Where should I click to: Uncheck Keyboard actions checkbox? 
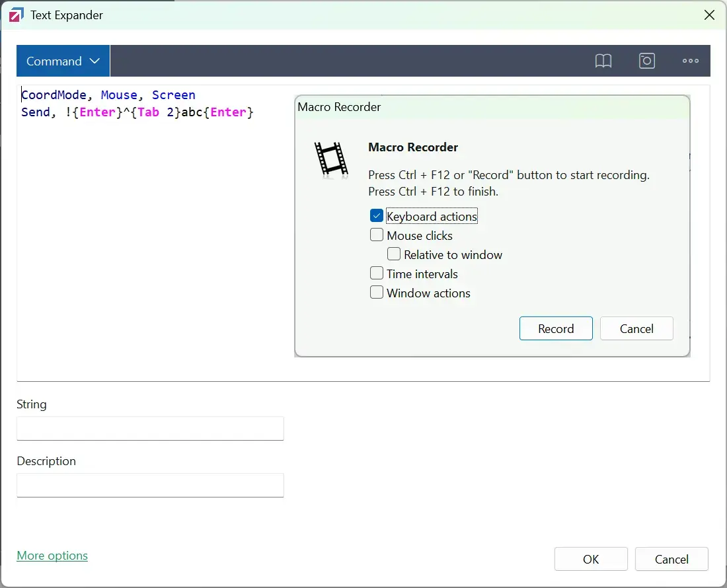click(x=377, y=216)
